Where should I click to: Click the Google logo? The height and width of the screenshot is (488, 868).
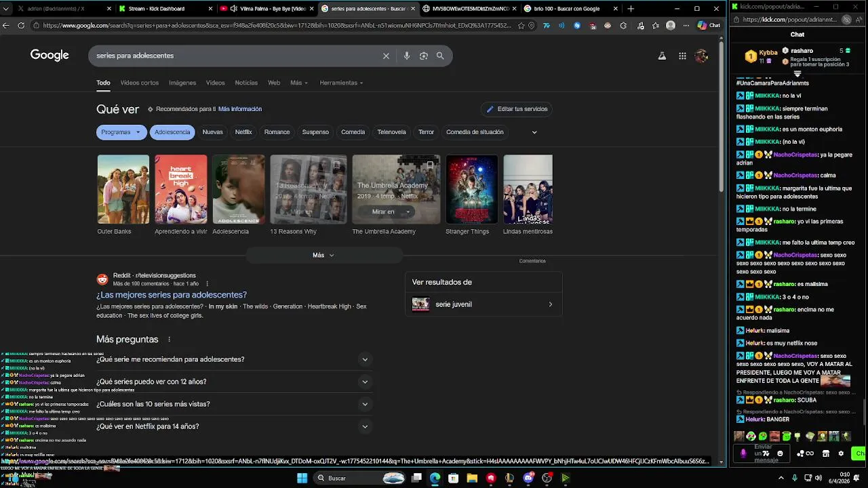[x=50, y=56]
